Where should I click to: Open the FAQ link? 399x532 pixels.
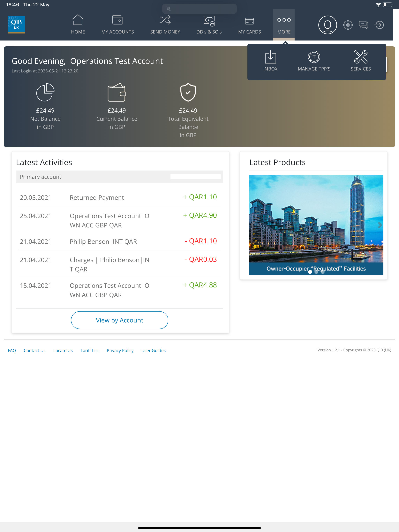pos(12,351)
